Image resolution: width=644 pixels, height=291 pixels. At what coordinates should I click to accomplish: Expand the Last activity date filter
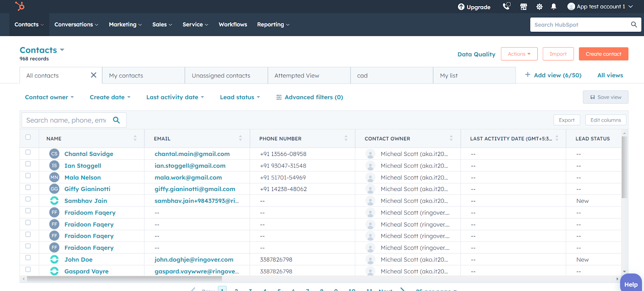[x=175, y=97]
